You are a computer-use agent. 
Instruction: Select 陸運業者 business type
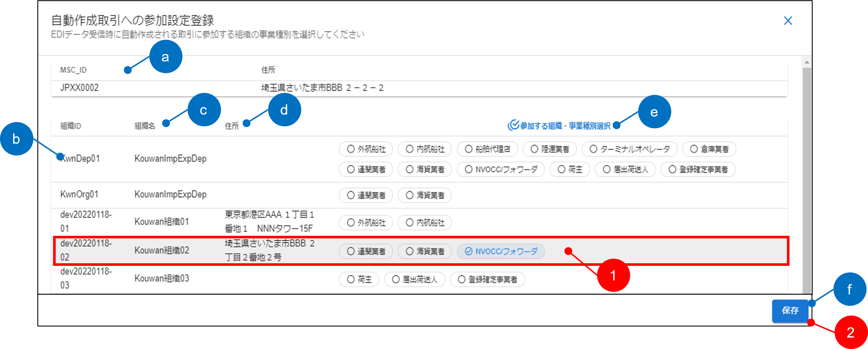(x=549, y=149)
